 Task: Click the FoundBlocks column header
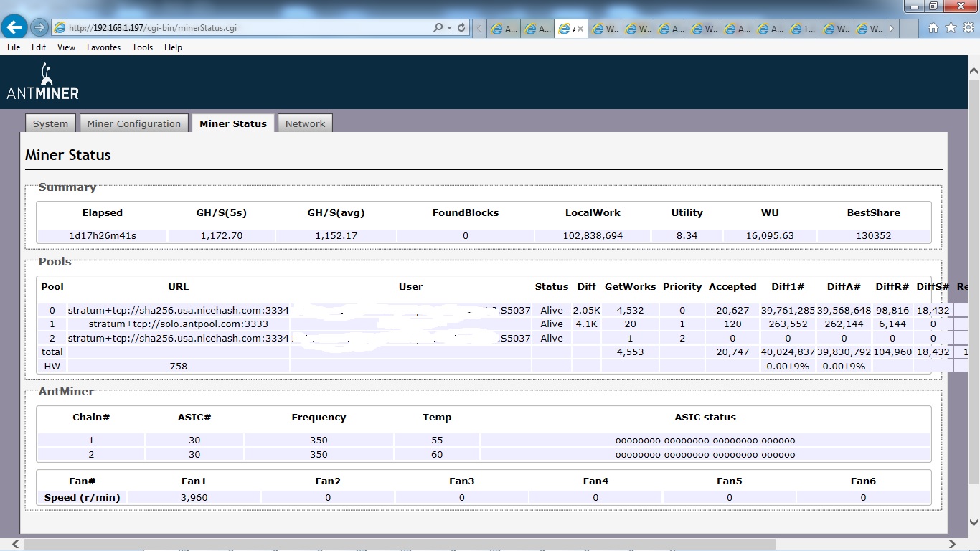(x=466, y=213)
